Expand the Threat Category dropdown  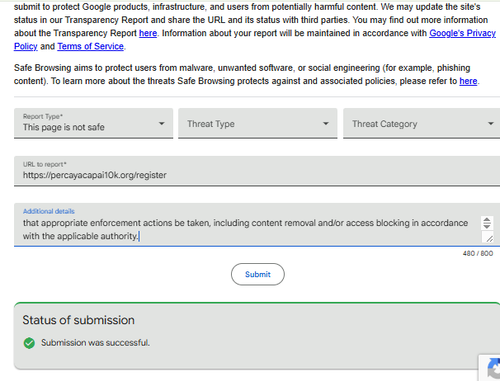422,123
